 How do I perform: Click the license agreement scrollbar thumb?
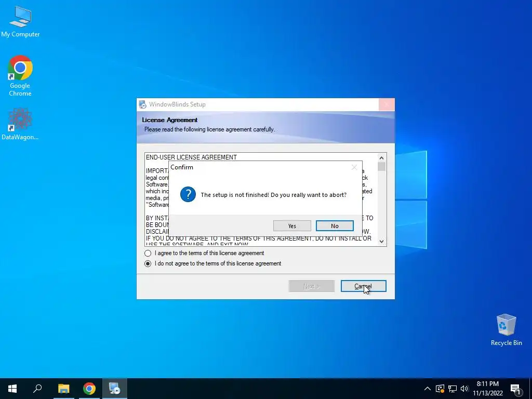coord(381,167)
